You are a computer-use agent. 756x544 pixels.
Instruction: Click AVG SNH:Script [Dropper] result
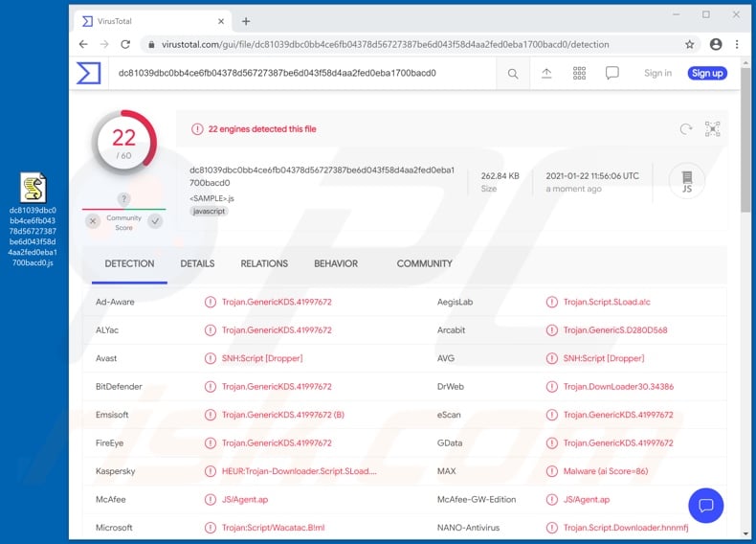[604, 358]
